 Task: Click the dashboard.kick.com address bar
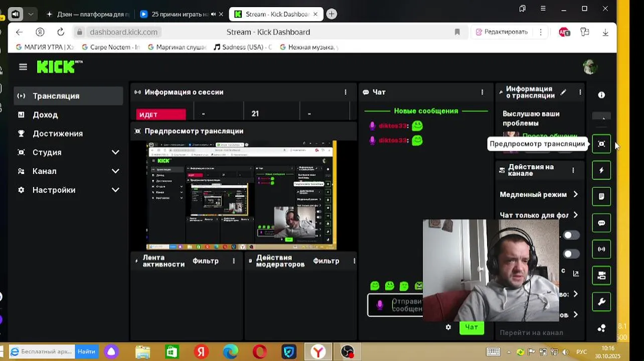[123, 32]
